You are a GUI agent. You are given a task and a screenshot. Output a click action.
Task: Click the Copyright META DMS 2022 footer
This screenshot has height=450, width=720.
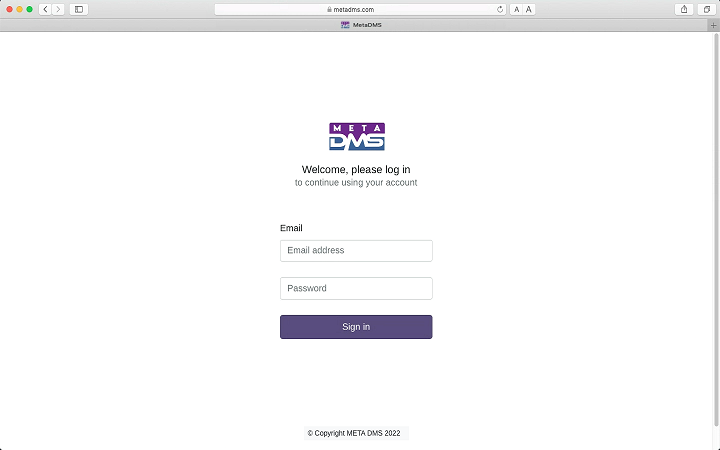click(x=354, y=433)
